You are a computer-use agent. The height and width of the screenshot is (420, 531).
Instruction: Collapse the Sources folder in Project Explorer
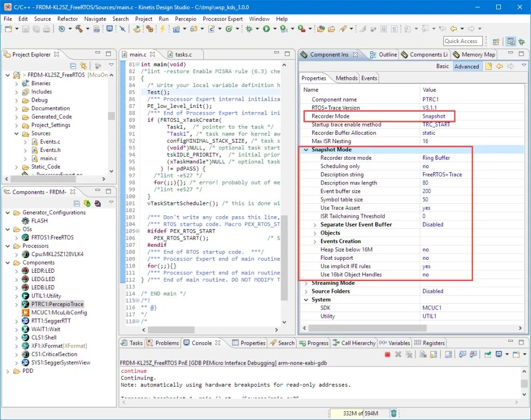[16, 134]
